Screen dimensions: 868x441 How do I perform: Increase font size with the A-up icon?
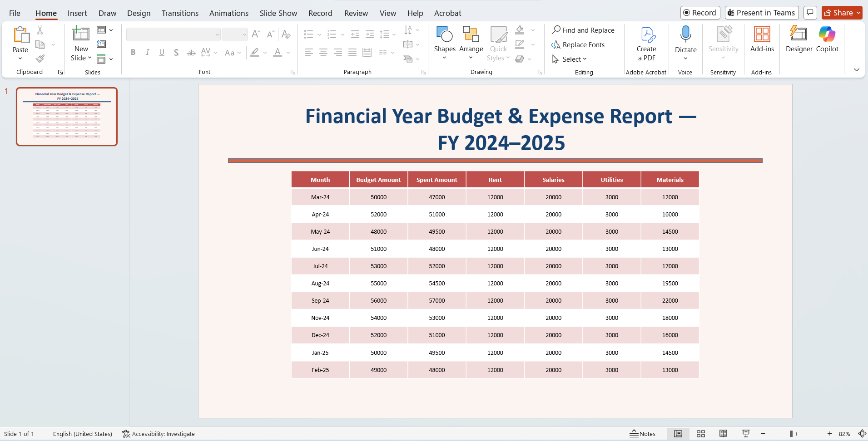pos(256,34)
